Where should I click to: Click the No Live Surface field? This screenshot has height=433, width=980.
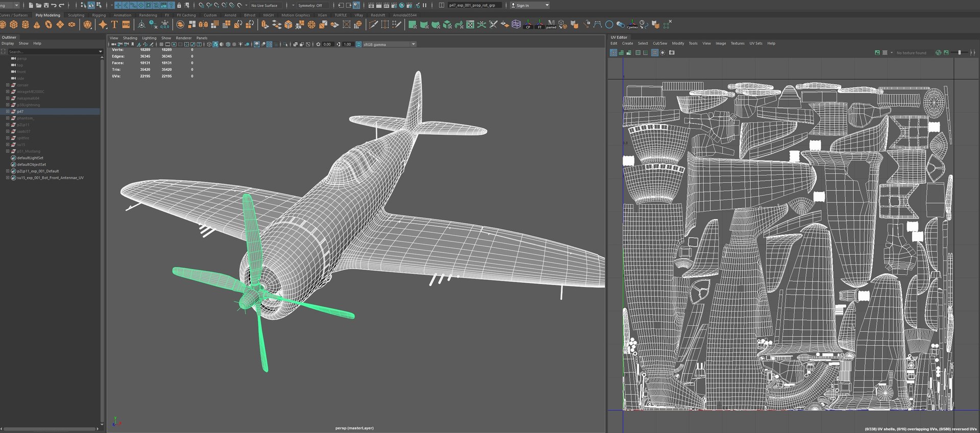pos(265,5)
